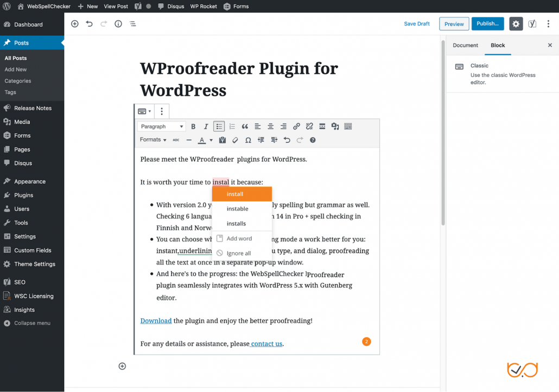This screenshot has width=559, height=392.
Task: Open the Download link in the post text
Action: point(156,320)
